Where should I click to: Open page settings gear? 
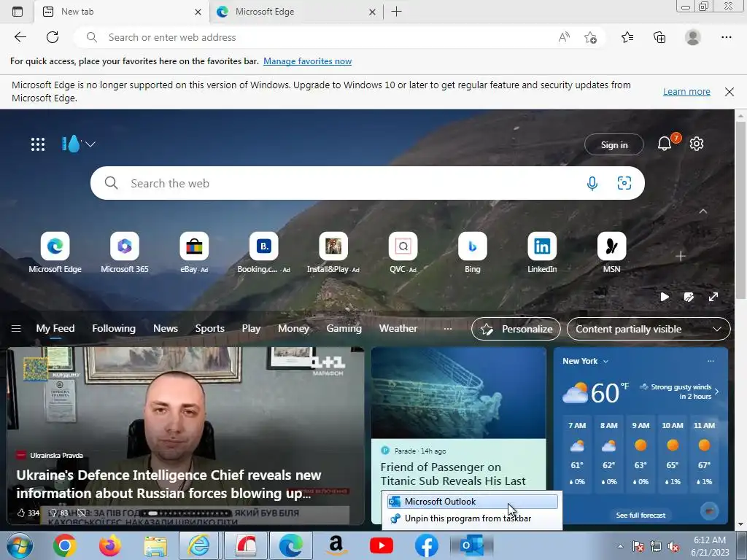coord(697,144)
